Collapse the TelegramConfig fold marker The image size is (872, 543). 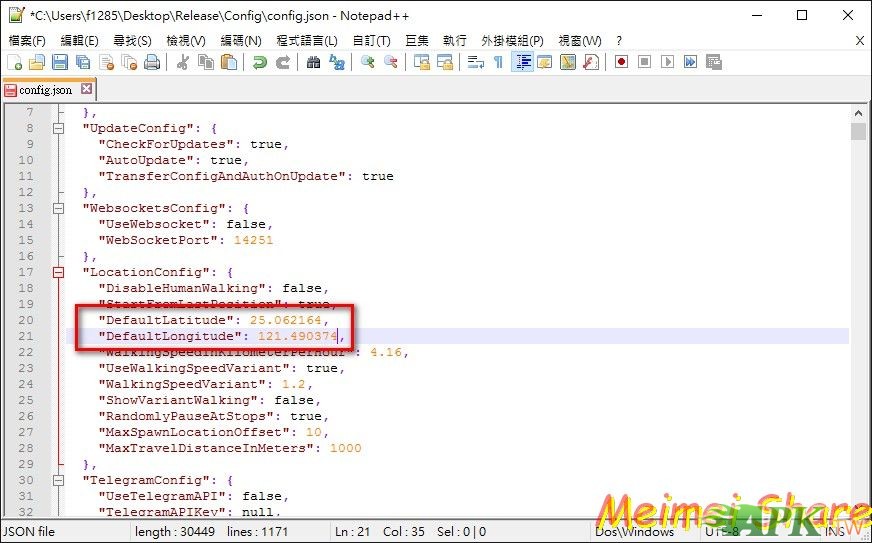(x=58, y=480)
